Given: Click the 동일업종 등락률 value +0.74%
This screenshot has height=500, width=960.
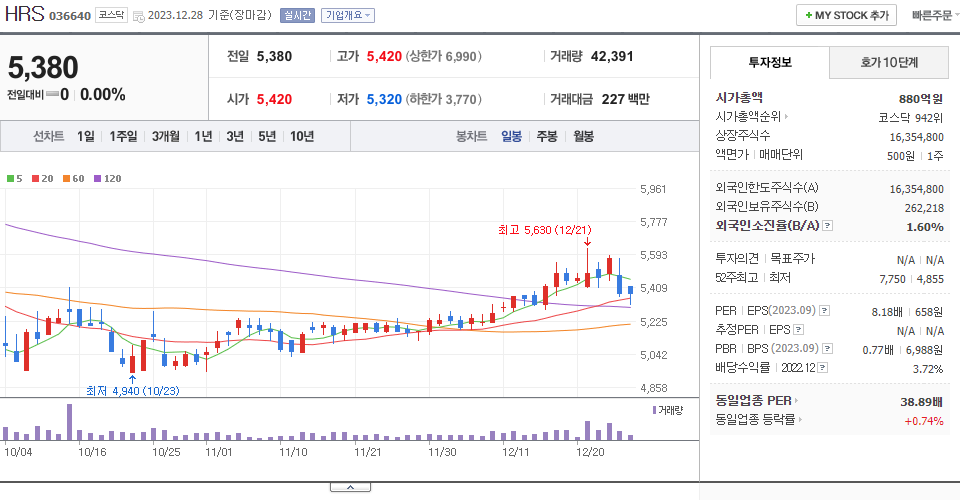Looking at the screenshot, I should coord(924,421).
